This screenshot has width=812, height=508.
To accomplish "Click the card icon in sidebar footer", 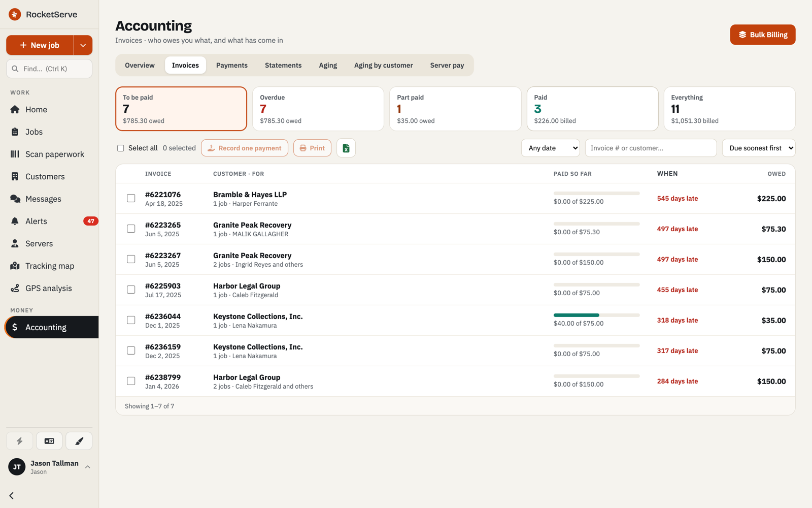I will pyautogui.click(x=49, y=441).
